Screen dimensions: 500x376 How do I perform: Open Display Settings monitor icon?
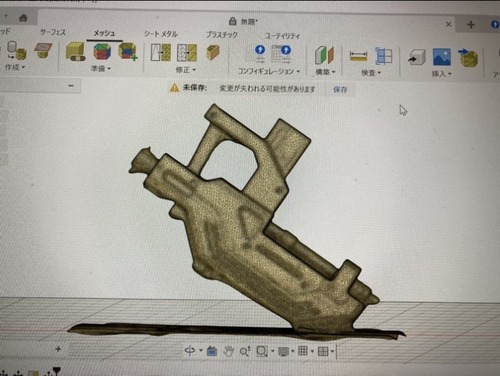coord(283,351)
